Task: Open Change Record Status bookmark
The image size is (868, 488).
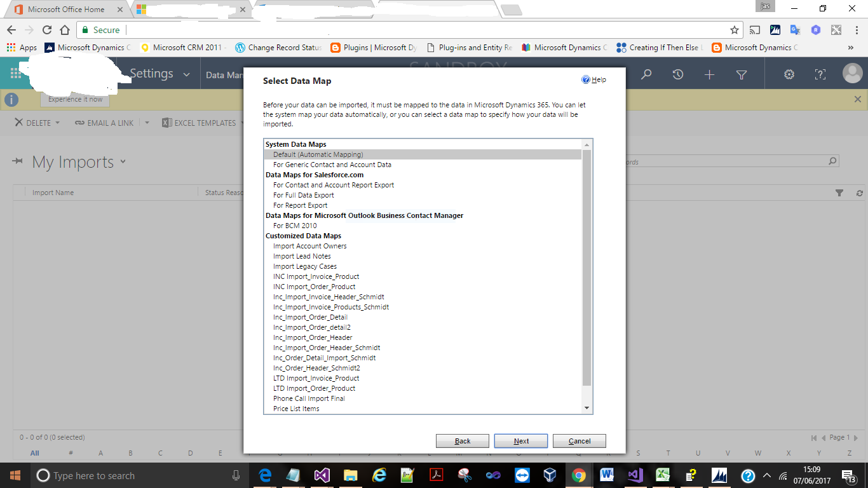Action: tap(278, 48)
